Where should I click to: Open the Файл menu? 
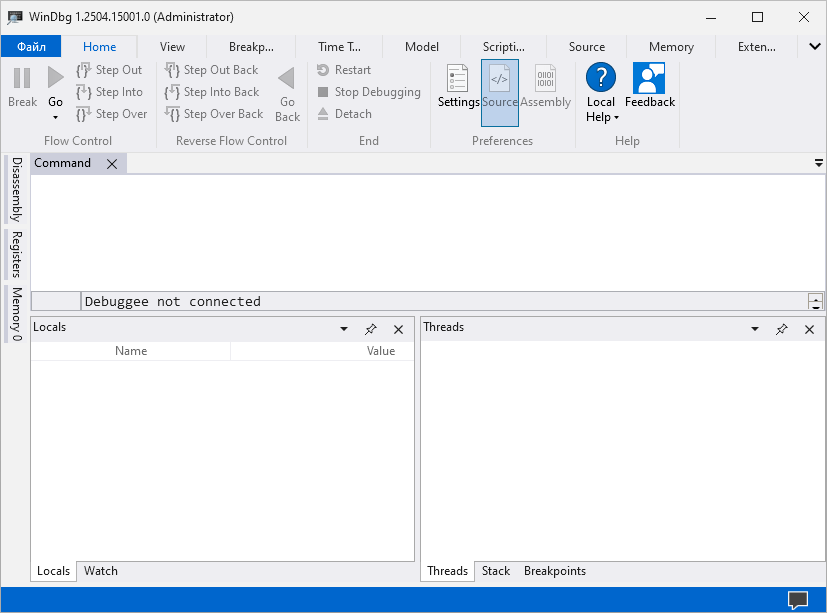point(31,47)
